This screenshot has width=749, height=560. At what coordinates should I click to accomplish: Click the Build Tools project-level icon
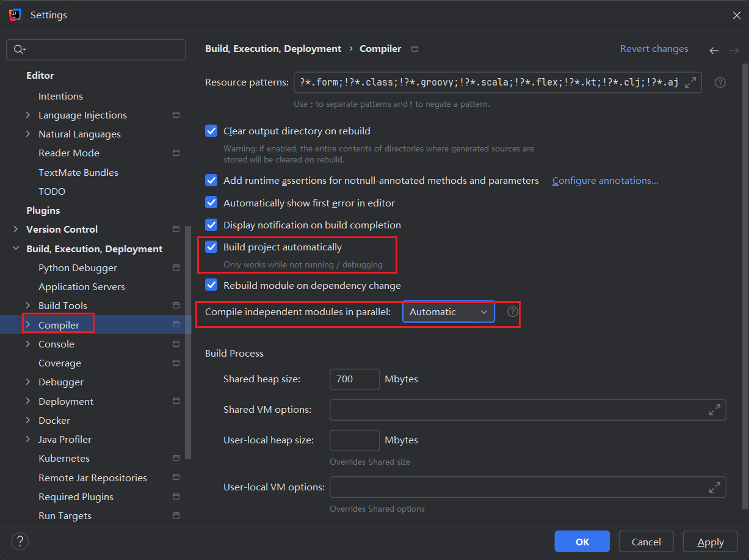tap(176, 305)
